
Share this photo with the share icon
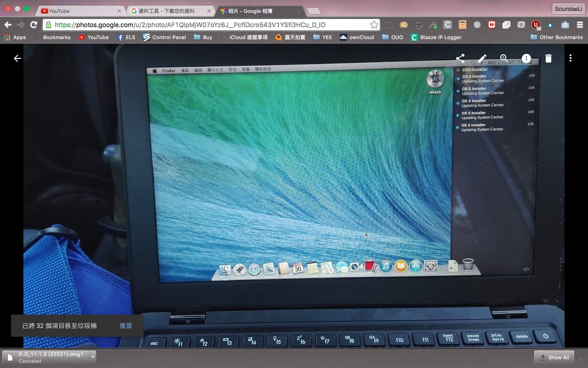point(460,58)
